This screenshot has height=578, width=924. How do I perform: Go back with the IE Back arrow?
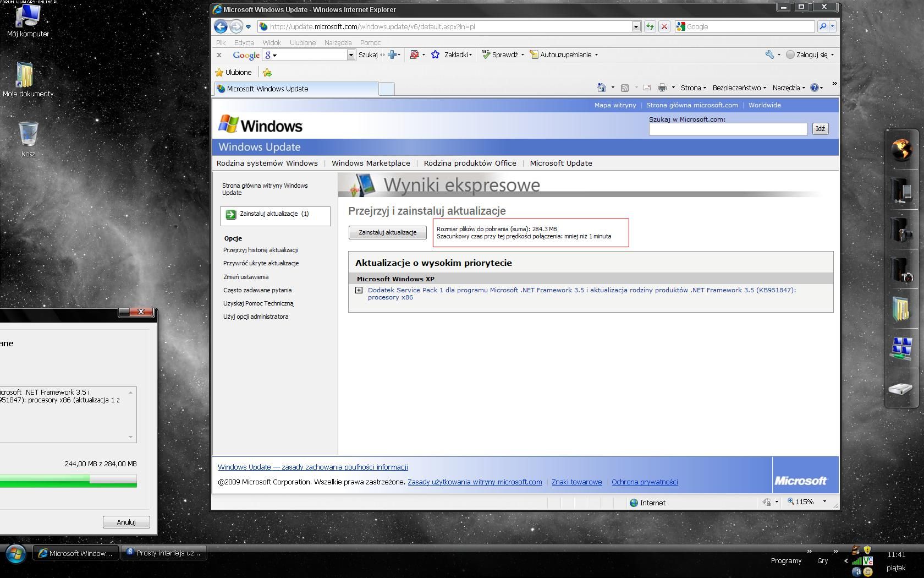[x=221, y=26]
